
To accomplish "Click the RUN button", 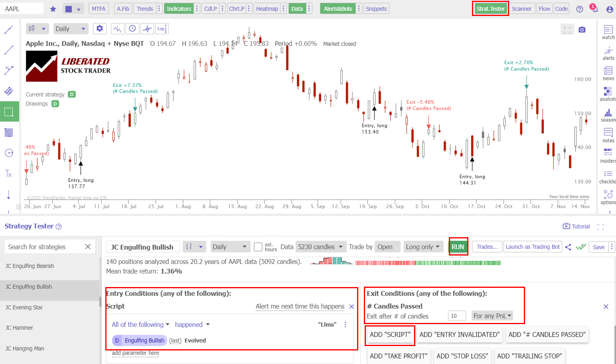I will [458, 246].
